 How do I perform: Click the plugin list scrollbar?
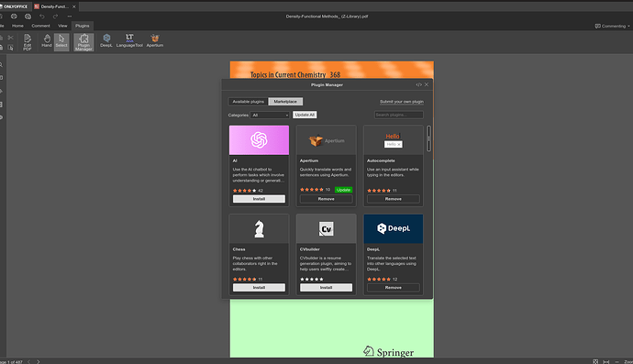(428, 138)
